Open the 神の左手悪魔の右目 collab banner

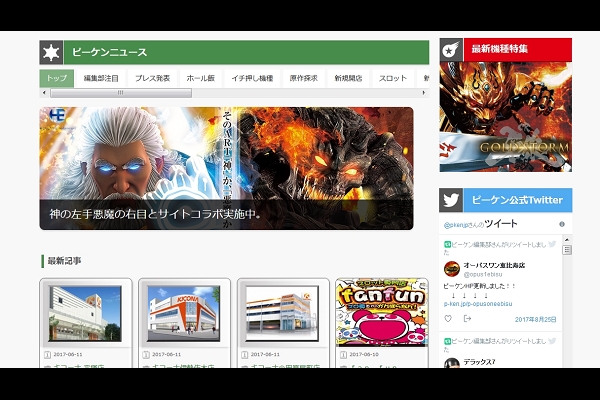point(226,168)
